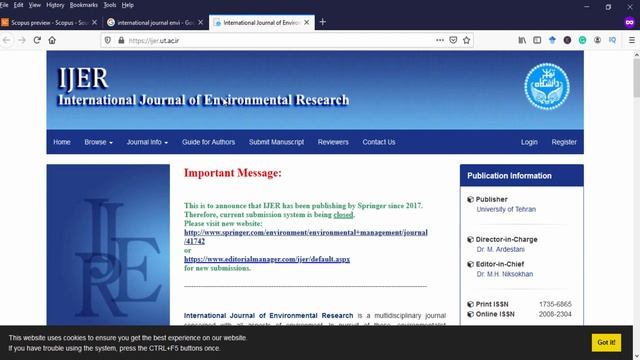This screenshot has width=640, height=360.
Task: Click the Online ISSN value 2008-2304
Action: pyautogui.click(x=555, y=314)
